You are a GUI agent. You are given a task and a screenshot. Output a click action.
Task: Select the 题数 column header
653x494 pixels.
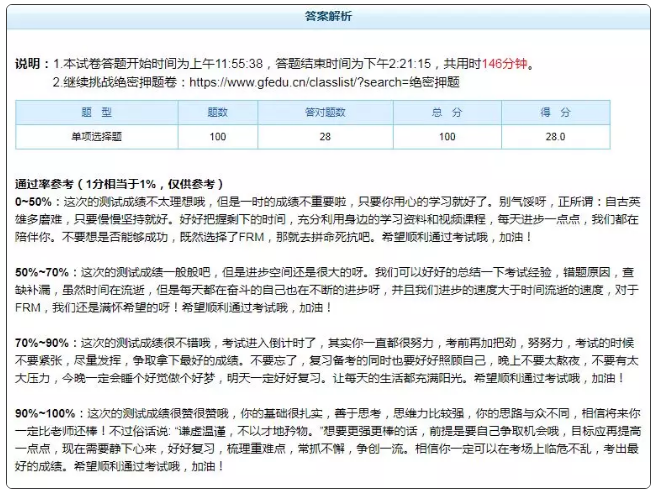218,112
